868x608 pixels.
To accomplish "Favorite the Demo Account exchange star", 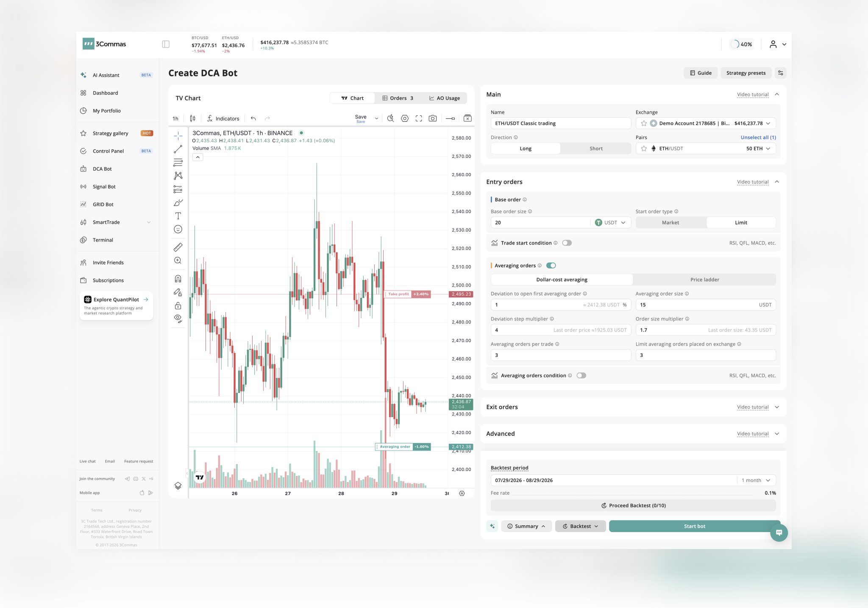I will [x=644, y=123].
